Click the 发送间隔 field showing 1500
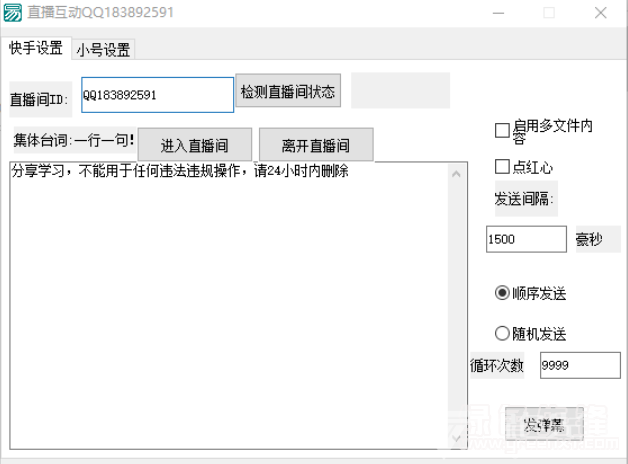628x464 pixels. (526, 239)
